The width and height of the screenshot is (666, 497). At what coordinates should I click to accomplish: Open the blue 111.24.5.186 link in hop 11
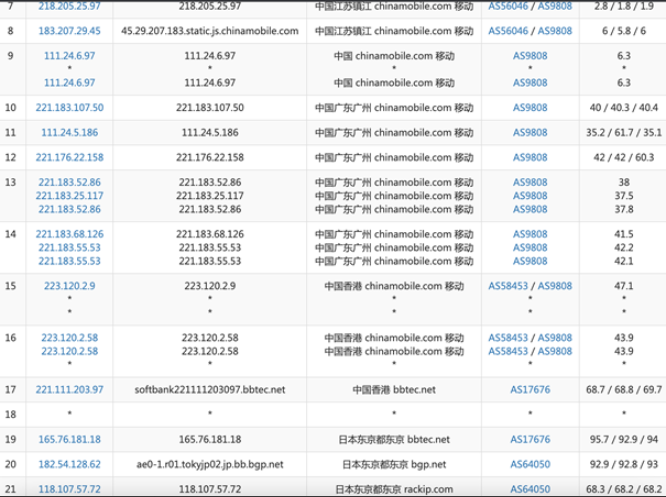point(69,132)
